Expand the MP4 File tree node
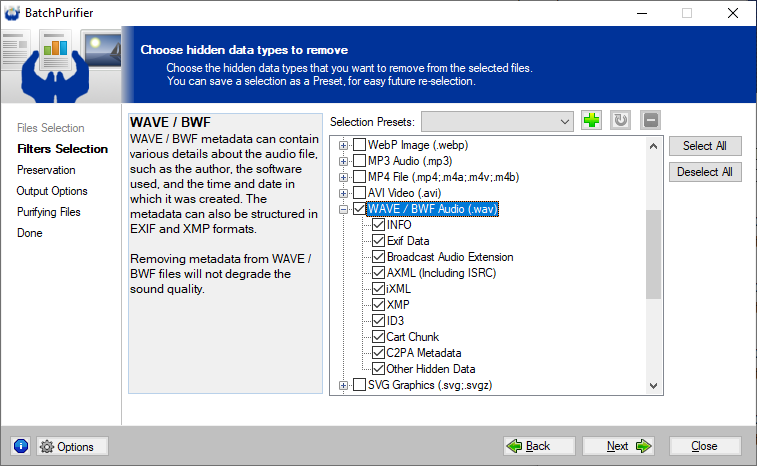The width and height of the screenshot is (757, 466). (343, 177)
